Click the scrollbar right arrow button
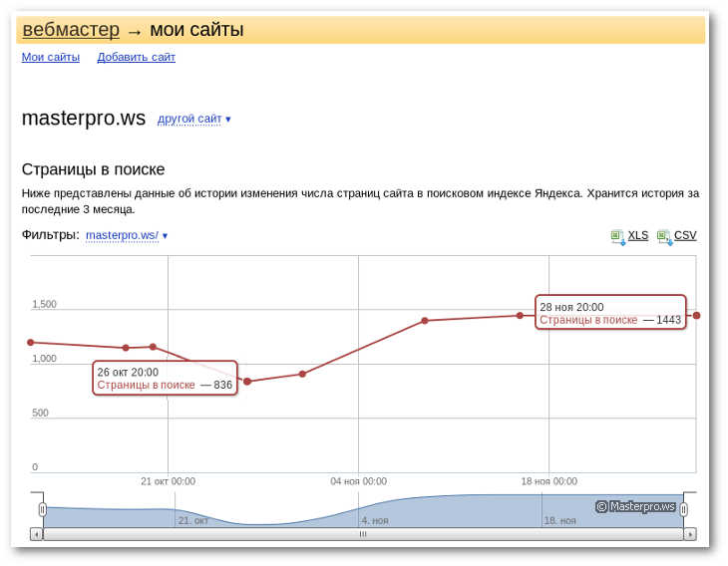This screenshot has width=728, height=566. point(690,534)
